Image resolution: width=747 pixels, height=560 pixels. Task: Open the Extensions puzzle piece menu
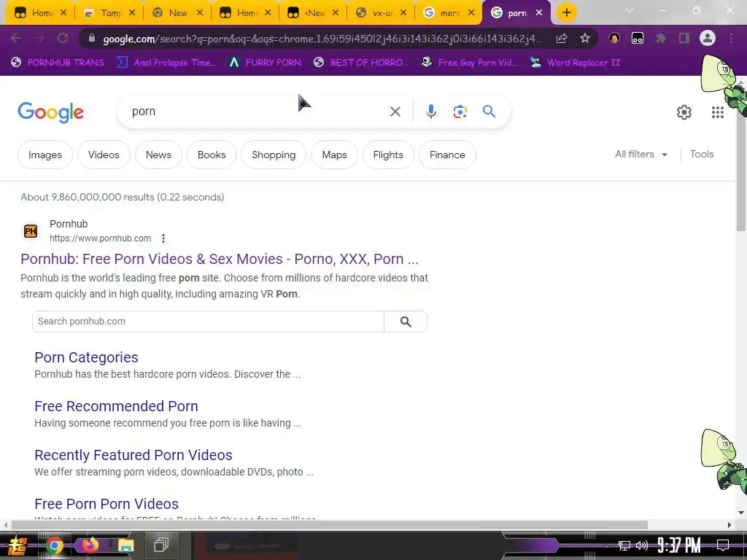(x=661, y=38)
